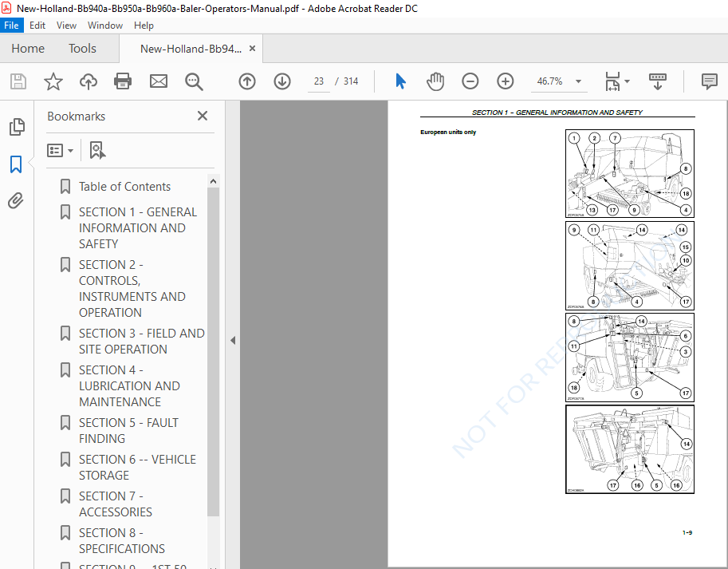Click the Save file icon
Viewport: 728px width, 569px height.
pyautogui.click(x=18, y=81)
